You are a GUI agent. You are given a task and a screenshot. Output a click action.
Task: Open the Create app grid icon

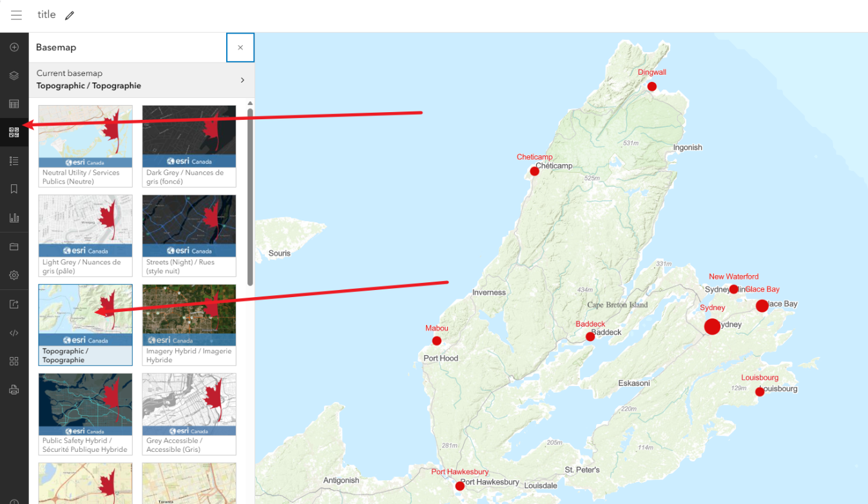14,361
